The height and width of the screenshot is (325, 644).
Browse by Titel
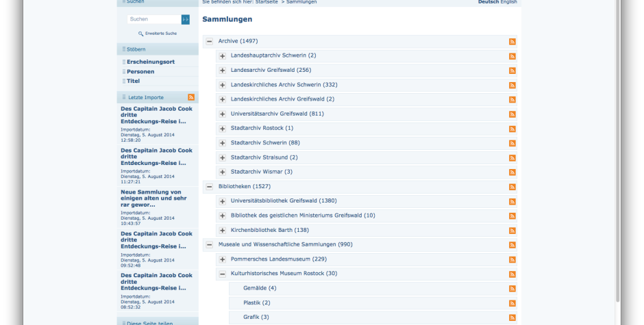[133, 81]
